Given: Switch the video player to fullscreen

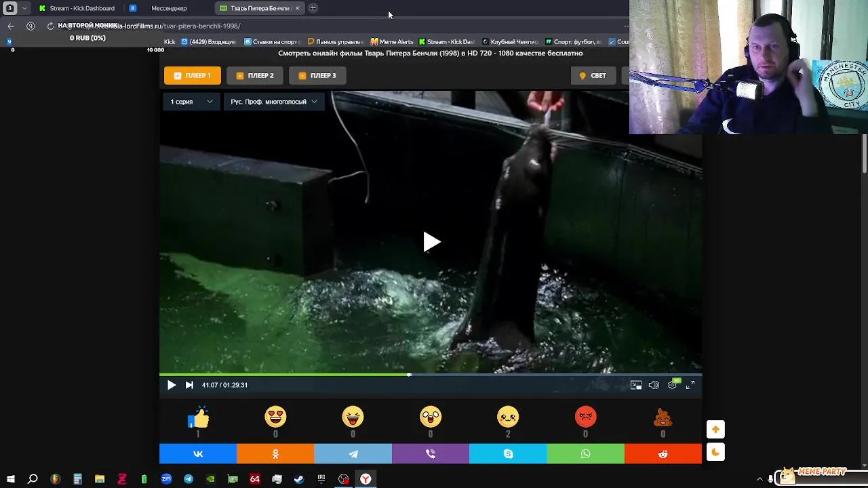Looking at the screenshot, I should (x=690, y=385).
